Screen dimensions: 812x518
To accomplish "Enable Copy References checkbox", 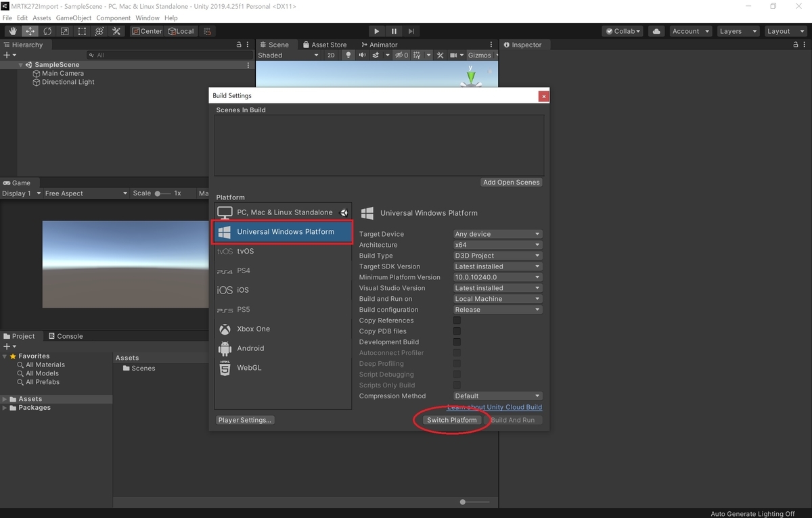I will [457, 321].
